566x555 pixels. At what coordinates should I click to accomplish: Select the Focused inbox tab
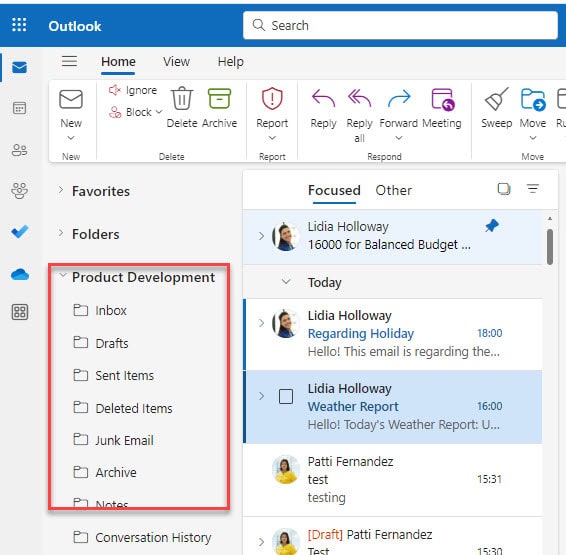coord(334,190)
